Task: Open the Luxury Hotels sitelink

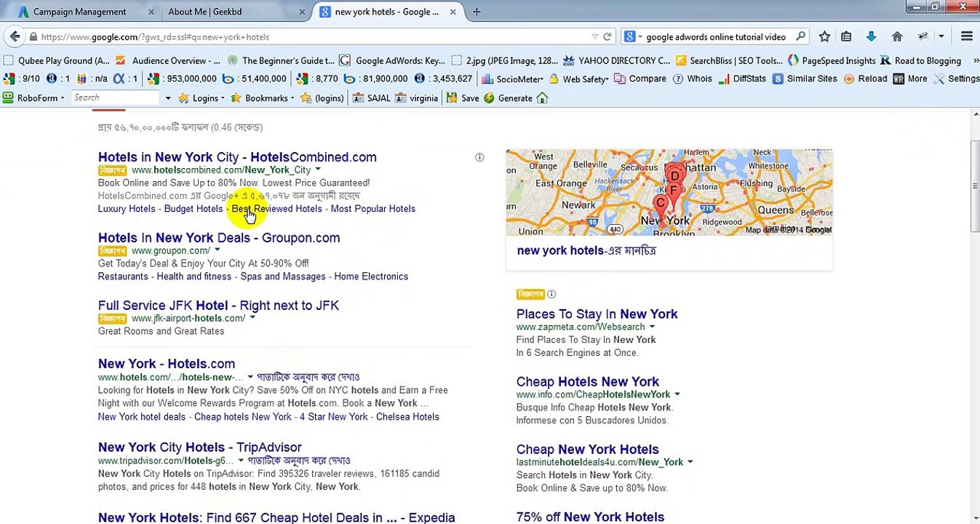Action: click(x=127, y=209)
